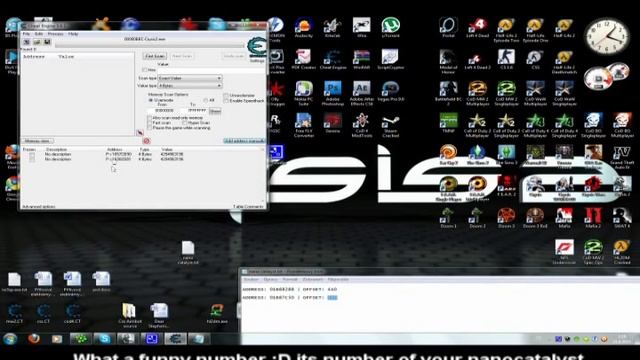Click the open file icon in Cheat Engine toolbar
640x360 pixels.
point(37,42)
